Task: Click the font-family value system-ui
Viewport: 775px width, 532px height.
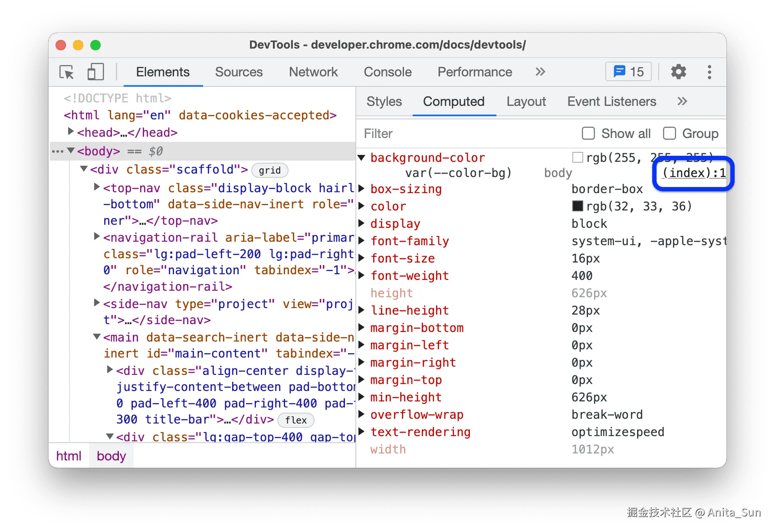Action: point(649,241)
